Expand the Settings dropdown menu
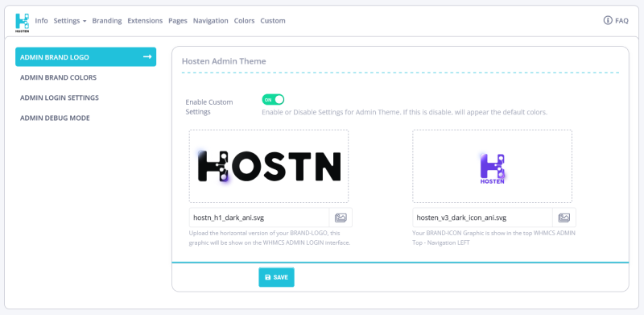644x315 pixels. (70, 21)
